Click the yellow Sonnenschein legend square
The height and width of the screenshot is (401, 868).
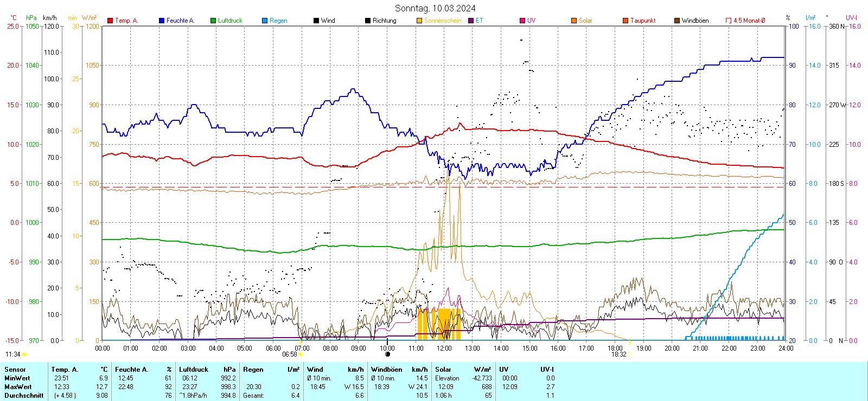(419, 21)
